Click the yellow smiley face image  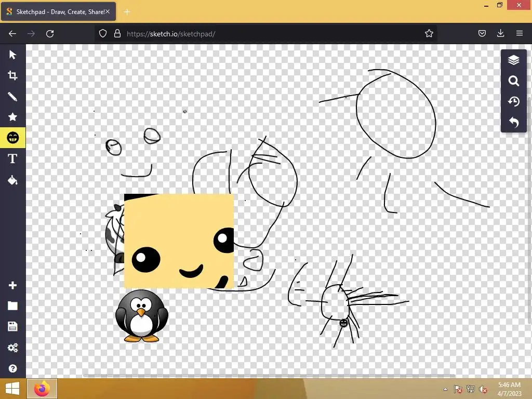[179, 241]
